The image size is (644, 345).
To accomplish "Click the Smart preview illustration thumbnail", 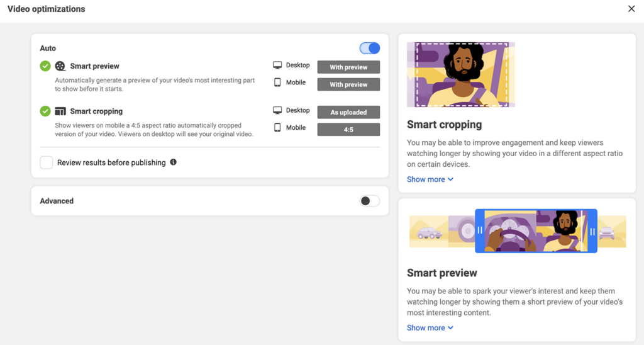I will pos(517,231).
